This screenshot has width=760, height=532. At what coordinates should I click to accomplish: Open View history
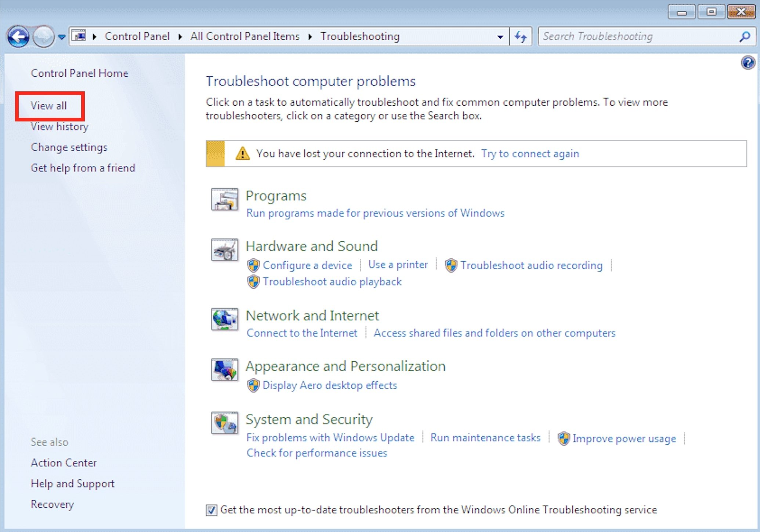tap(59, 127)
